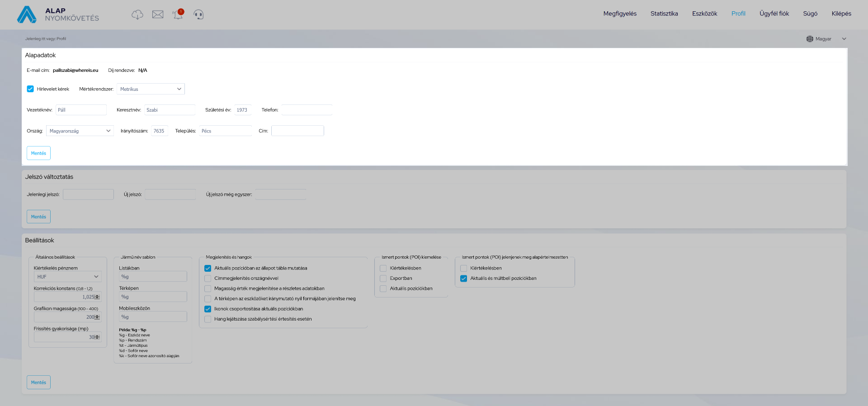Open the envelope messages icon
The image size is (868, 406).
click(x=158, y=14)
